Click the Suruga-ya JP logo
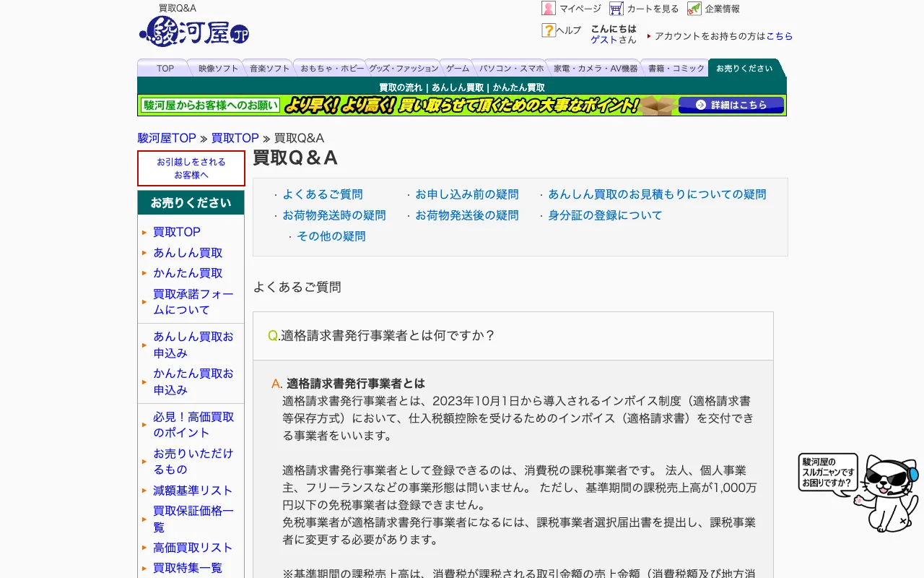This screenshot has height=578, width=924. (x=193, y=31)
